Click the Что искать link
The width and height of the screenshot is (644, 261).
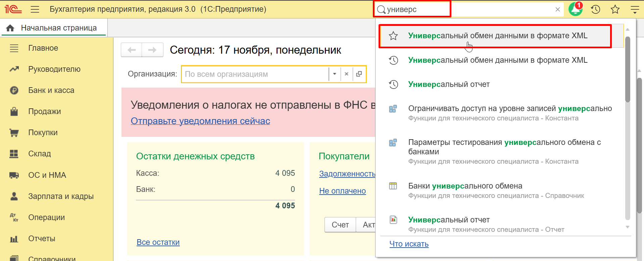[x=409, y=244]
